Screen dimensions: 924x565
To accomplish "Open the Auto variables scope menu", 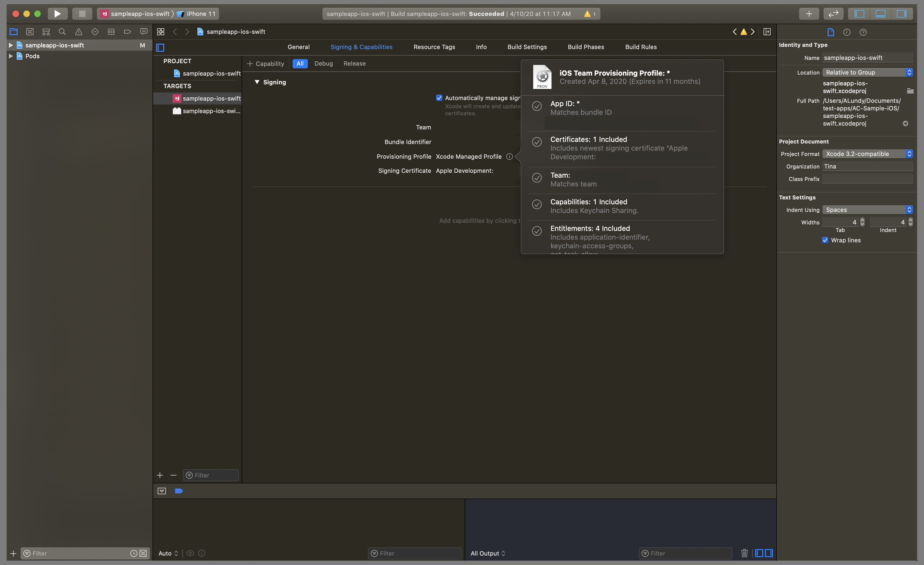I will (x=168, y=553).
